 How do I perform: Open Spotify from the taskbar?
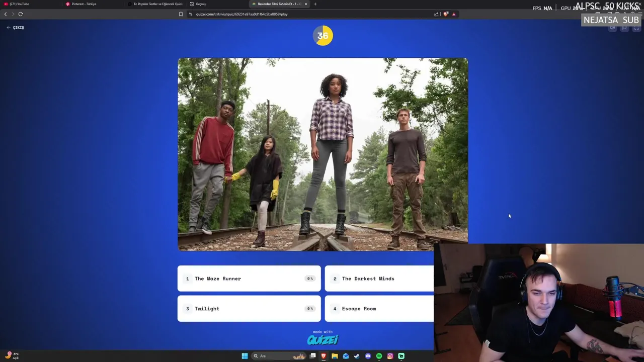click(379, 356)
